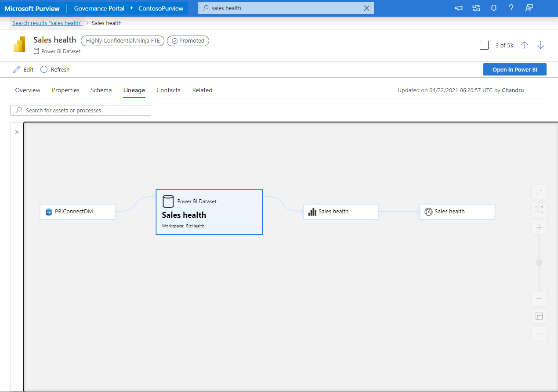Screen dimensions: 558x392
Task: Clear the search box with X
Action: (x=367, y=8)
